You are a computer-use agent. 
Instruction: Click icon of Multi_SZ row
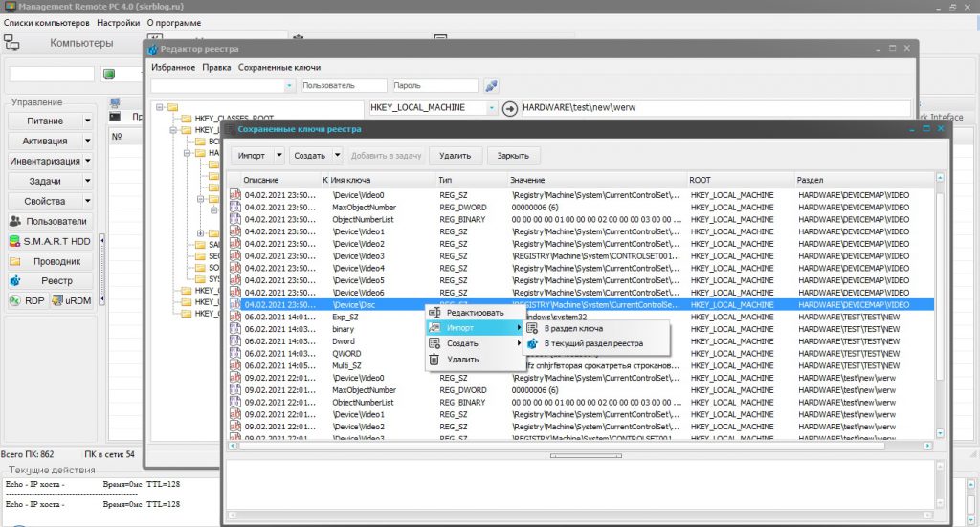235,365
